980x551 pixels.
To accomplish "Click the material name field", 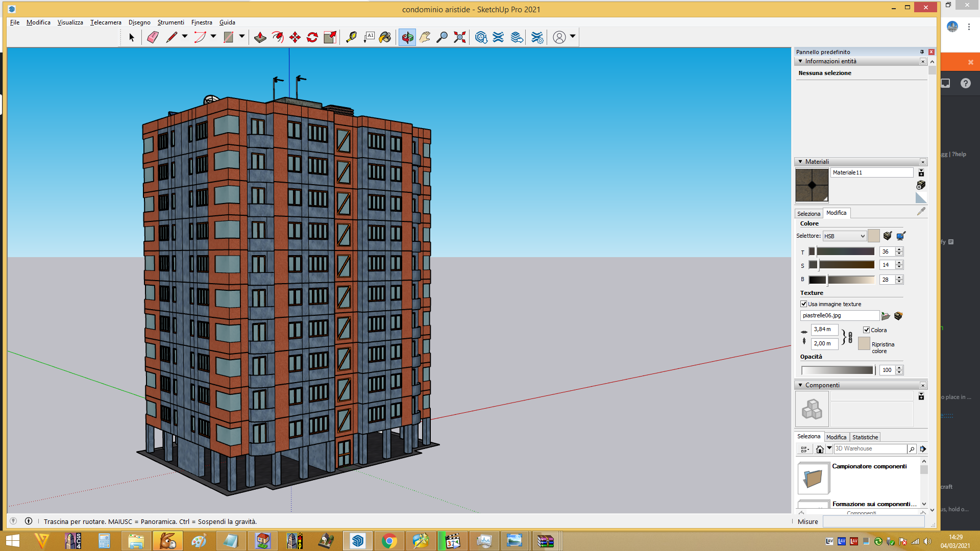I will coord(872,172).
